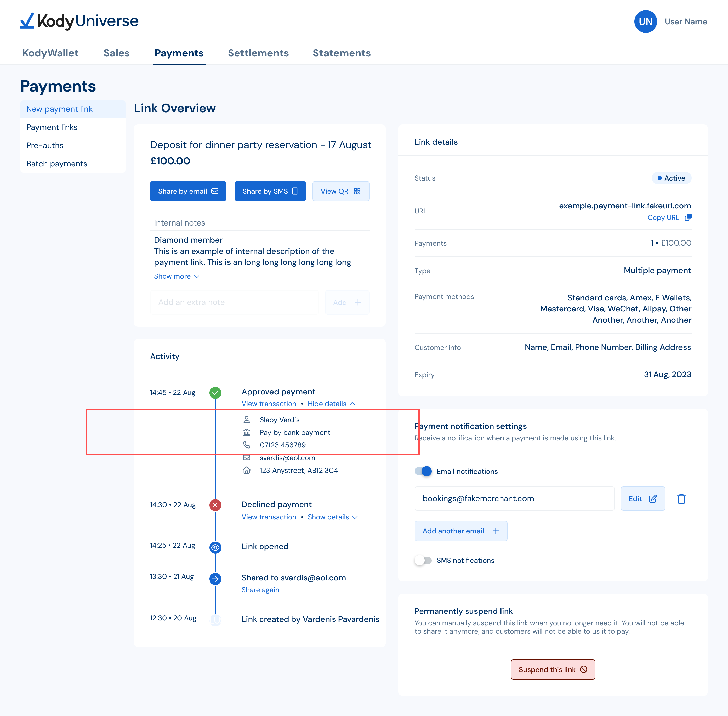Click the envelope icon next to svardis@aol.com
728x716 pixels.
click(x=247, y=458)
